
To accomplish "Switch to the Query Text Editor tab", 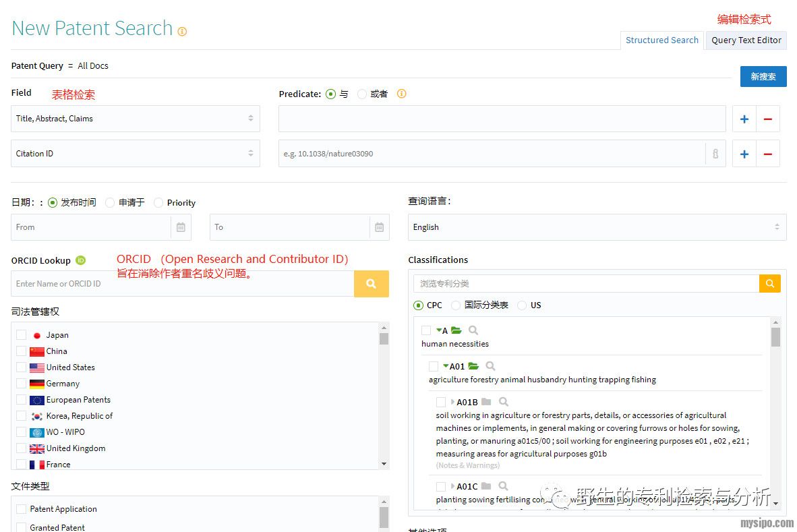I will [746, 40].
